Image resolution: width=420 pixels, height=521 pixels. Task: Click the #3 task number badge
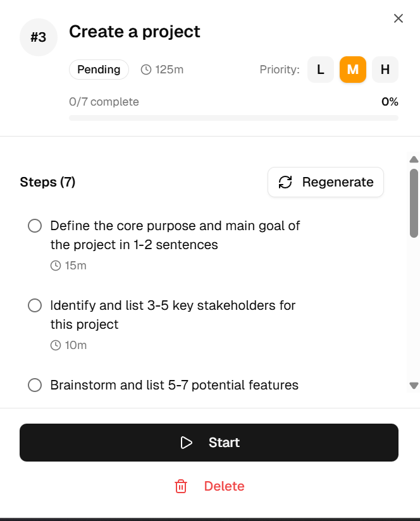38,37
